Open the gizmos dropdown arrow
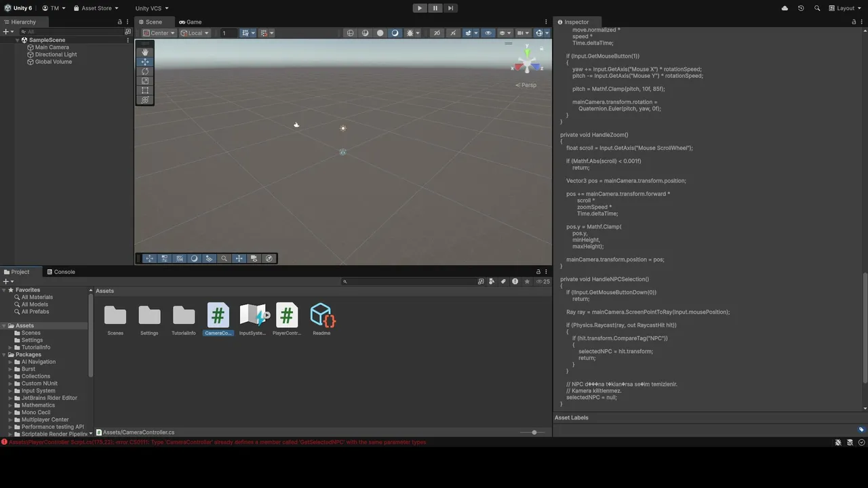The image size is (868, 488). click(547, 33)
